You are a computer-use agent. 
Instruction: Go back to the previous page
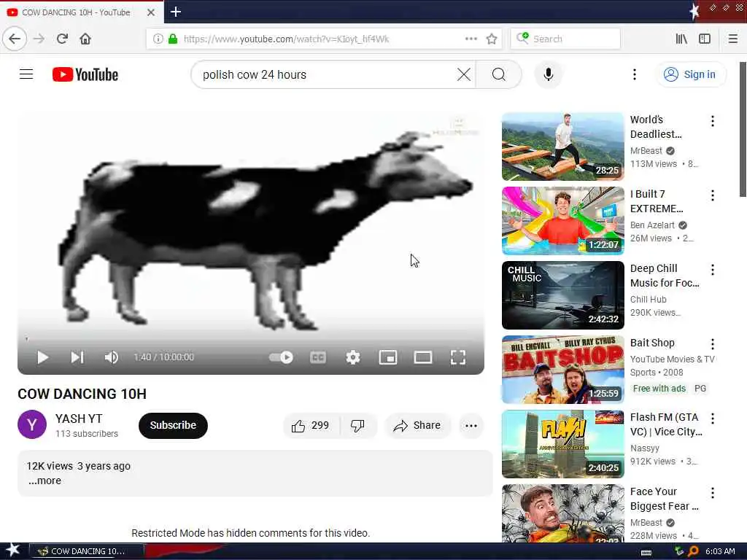click(x=15, y=39)
